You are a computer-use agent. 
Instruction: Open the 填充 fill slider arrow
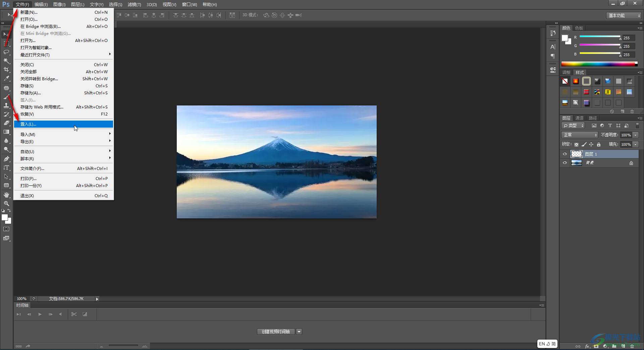(636, 144)
